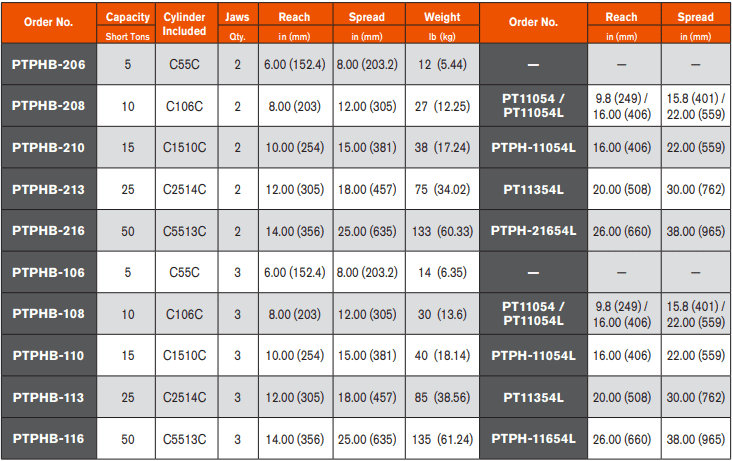Select the 12 (5.44) weight cell
The width and height of the screenshot is (732, 461).
[x=443, y=65]
